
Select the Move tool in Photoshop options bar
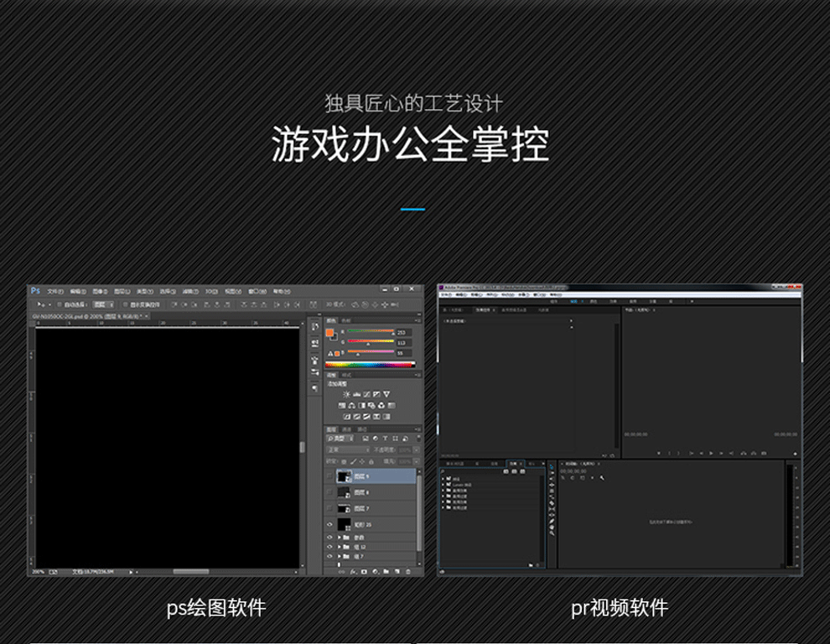[41, 304]
